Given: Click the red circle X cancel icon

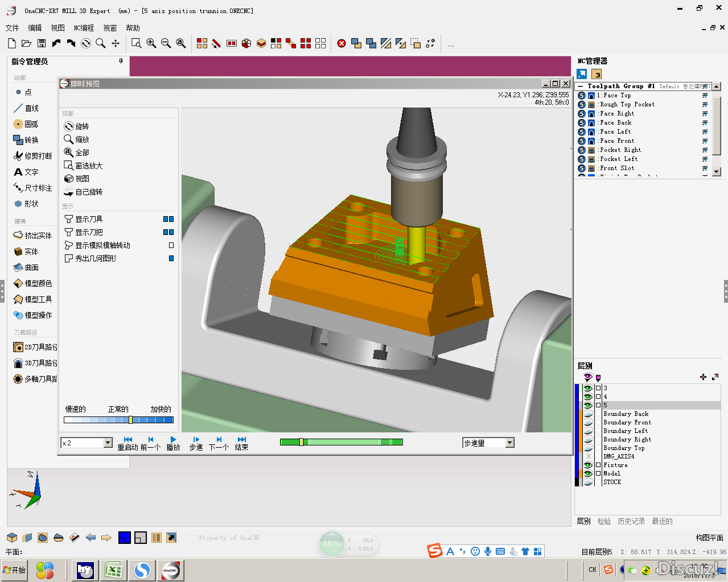Looking at the screenshot, I should [x=342, y=43].
